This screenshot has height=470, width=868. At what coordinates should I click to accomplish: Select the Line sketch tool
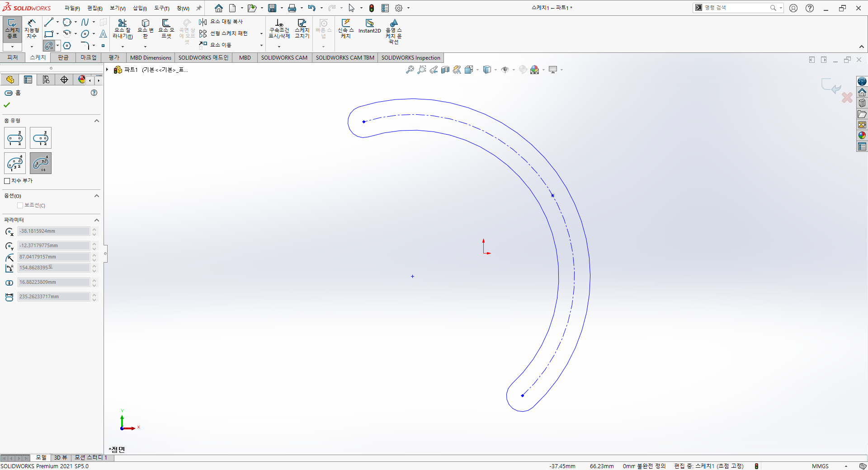49,22
